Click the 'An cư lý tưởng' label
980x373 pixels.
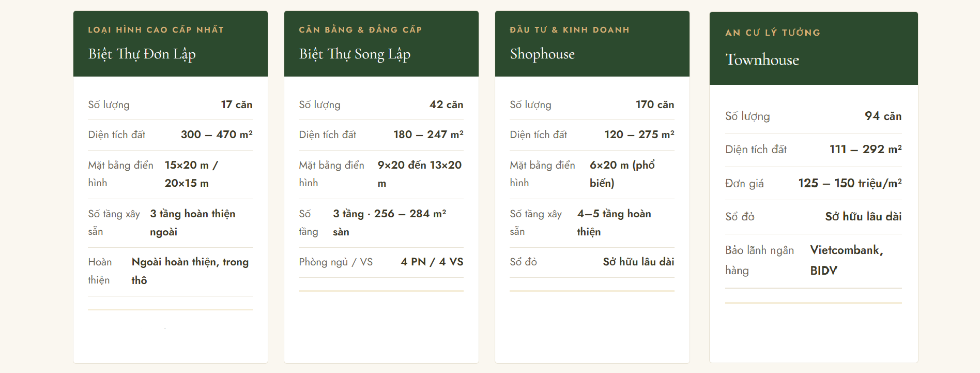coord(773,33)
